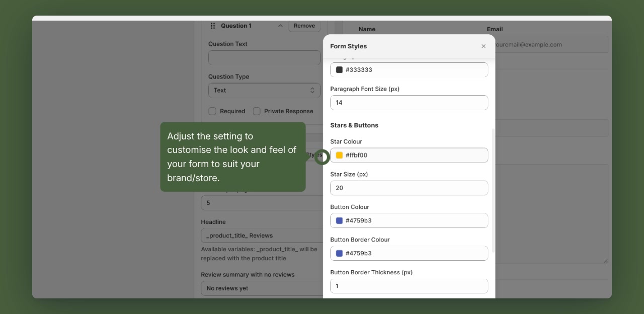
Task: Click the Remove button for Question 1
Action: click(x=304, y=26)
